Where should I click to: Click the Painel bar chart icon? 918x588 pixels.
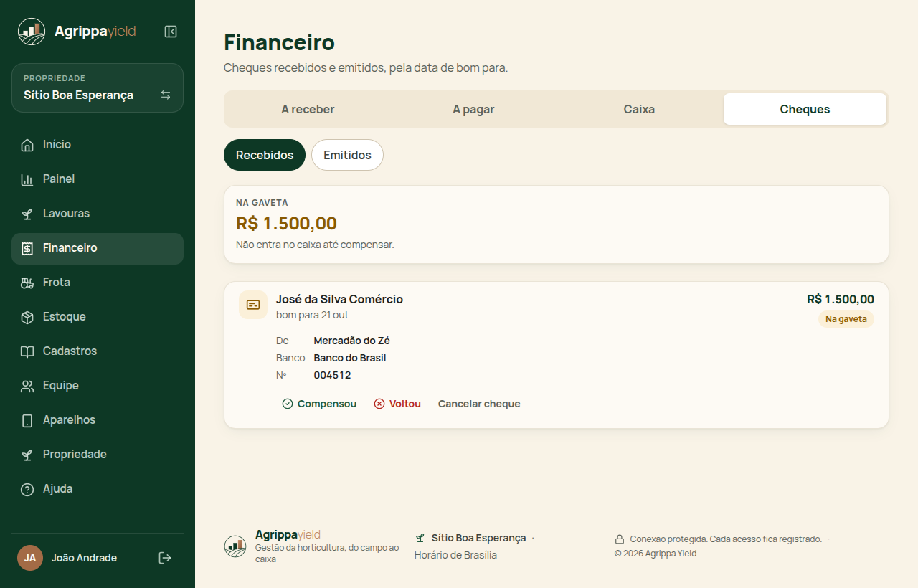(x=27, y=179)
